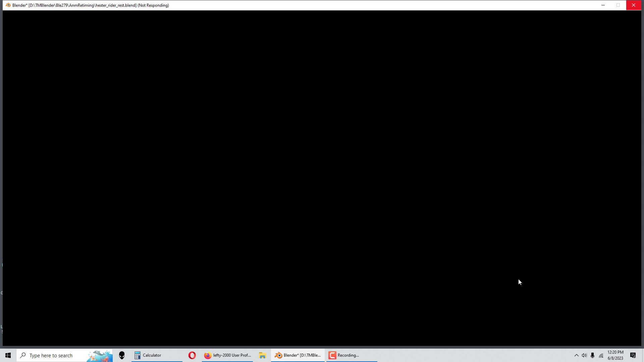644x362 pixels.
Task: Open the Wi-Fi network icon
Action: coord(601,355)
